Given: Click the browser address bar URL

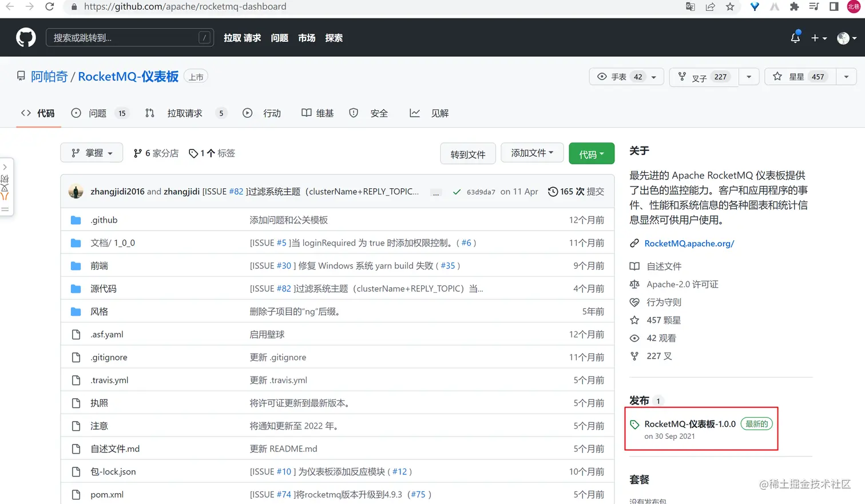Looking at the screenshot, I should click(x=185, y=7).
